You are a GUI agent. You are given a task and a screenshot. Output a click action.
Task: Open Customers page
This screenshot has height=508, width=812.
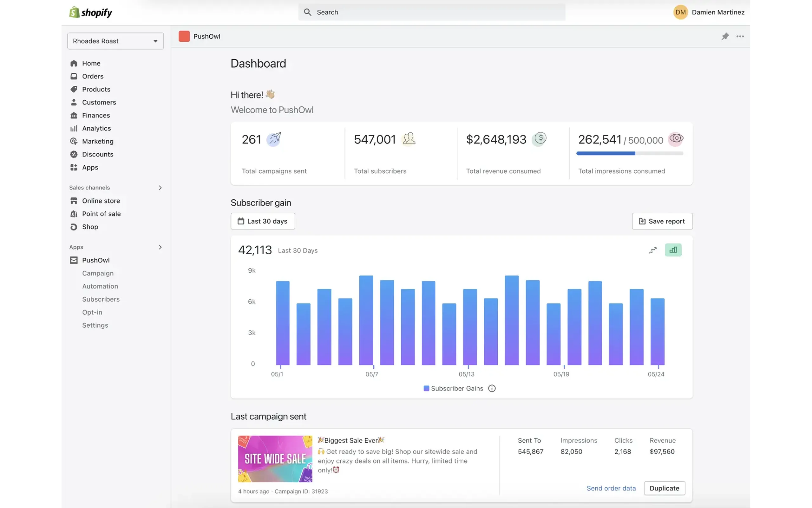99,102
